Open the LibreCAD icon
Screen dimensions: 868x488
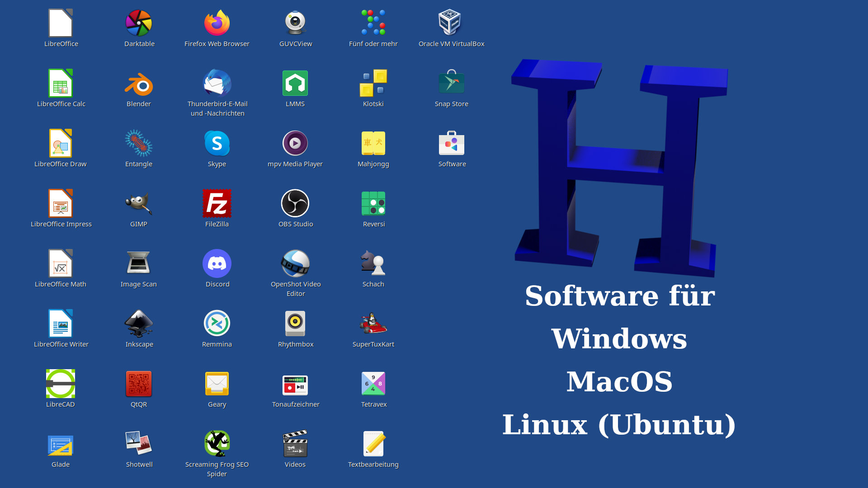pos(61,384)
